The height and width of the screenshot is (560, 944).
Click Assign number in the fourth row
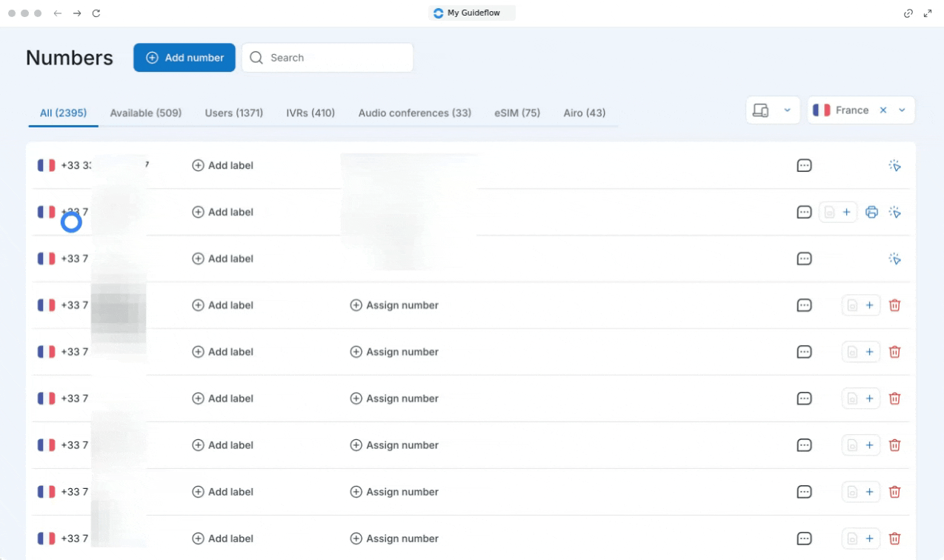click(x=394, y=305)
